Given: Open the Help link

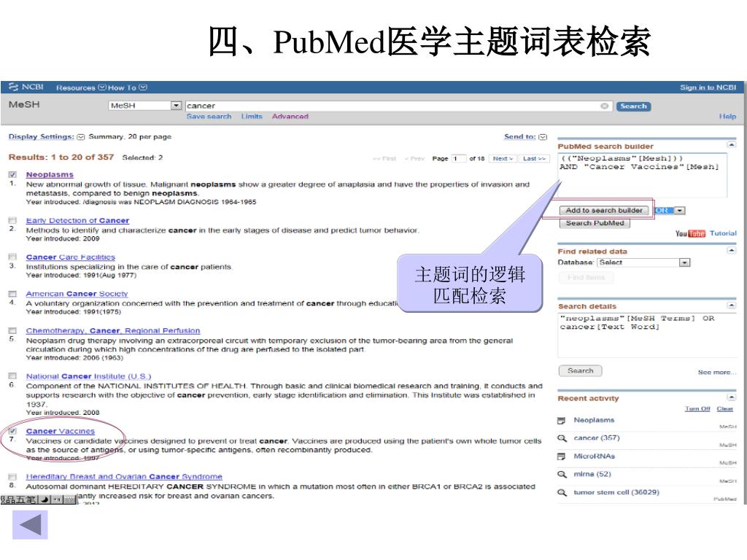Looking at the screenshot, I should pos(727,116).
